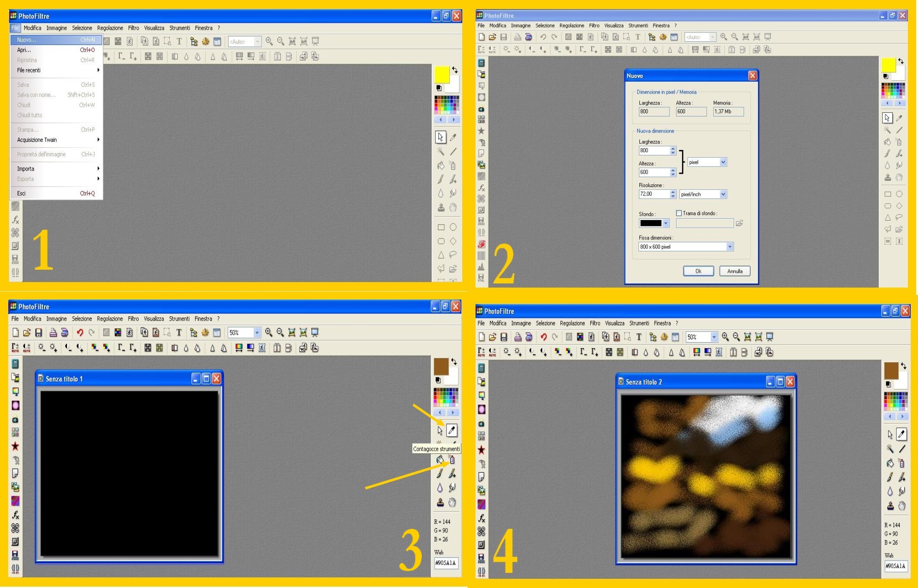
Task: Click the red star icon left of Senza titolo 1
Action: (x=15, y=446)
